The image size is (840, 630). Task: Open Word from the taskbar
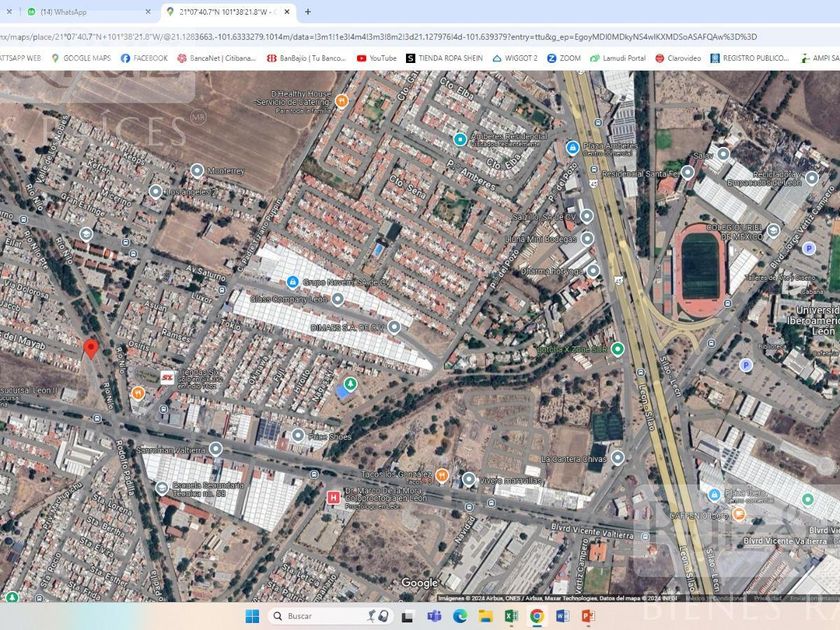pos(562,616)
